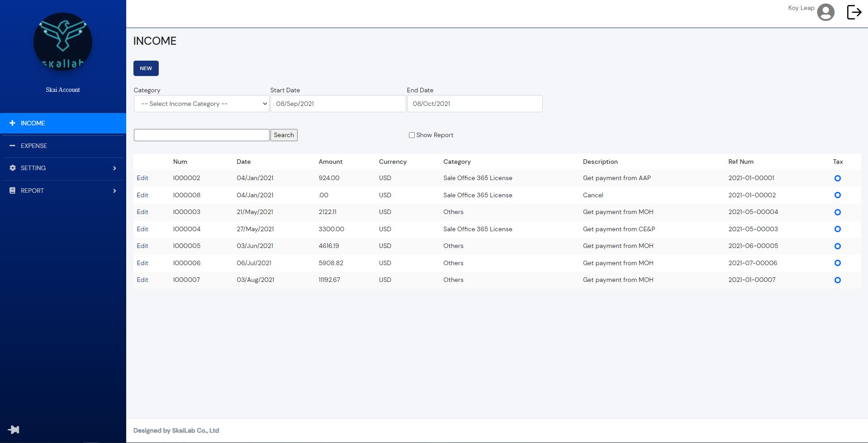Click amount 924.00
Image resolution: width=868 pixels, height=443 pixels.
pos(329,178)
